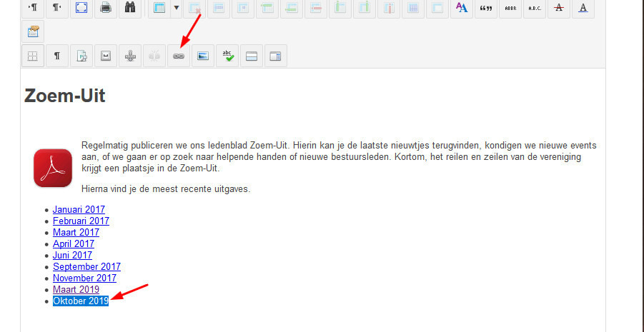Click the blockquote quotation marks icon
Screen dimensions: 644x332
486,8
